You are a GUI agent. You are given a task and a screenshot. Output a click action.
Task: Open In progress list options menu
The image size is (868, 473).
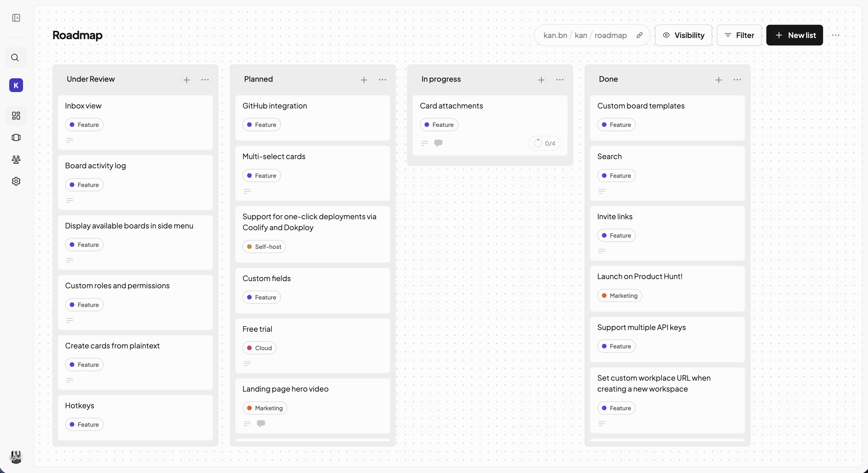(559, 80)
